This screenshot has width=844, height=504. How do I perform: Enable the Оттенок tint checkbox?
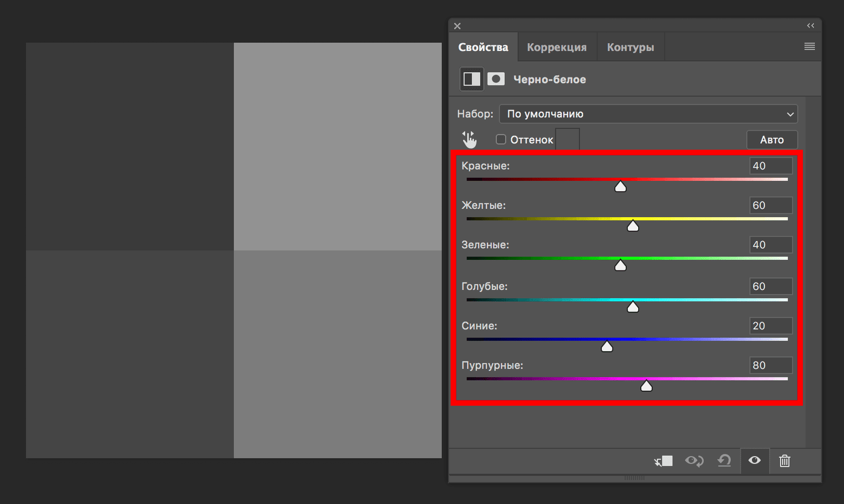(501, 140)
